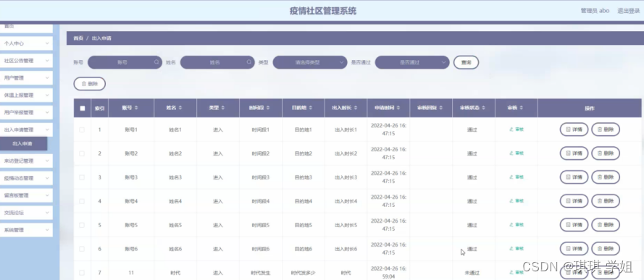Open the 是否通过 dropdown filter

[412, 62]
